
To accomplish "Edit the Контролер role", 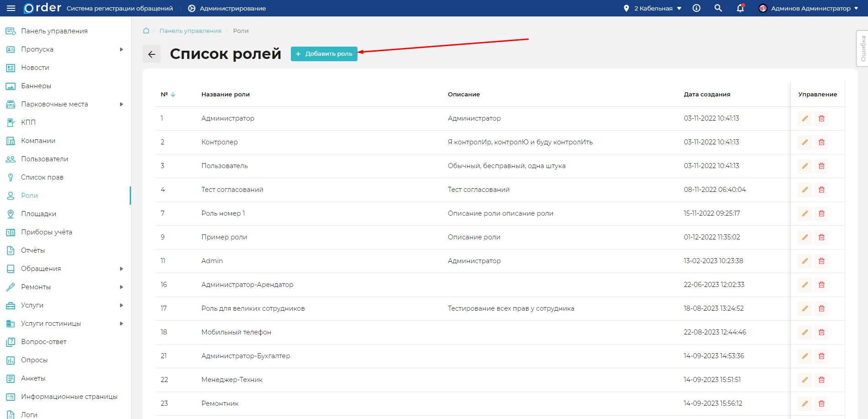I will [805, 142].
